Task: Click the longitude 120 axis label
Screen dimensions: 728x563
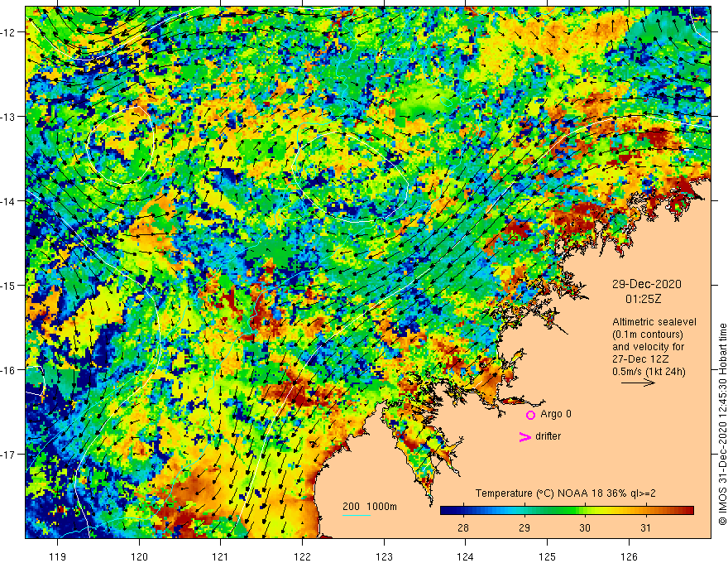Action: pos(139,556)
